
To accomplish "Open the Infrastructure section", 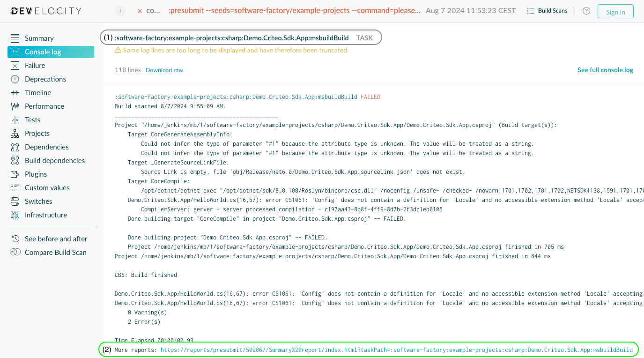I will coord(45,215).
